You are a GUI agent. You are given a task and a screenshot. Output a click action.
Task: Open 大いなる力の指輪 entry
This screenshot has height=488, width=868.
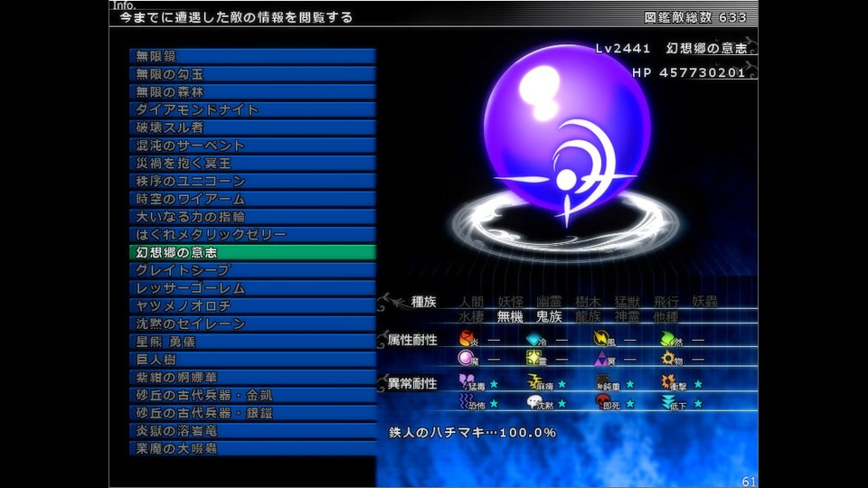coord(252,216)
